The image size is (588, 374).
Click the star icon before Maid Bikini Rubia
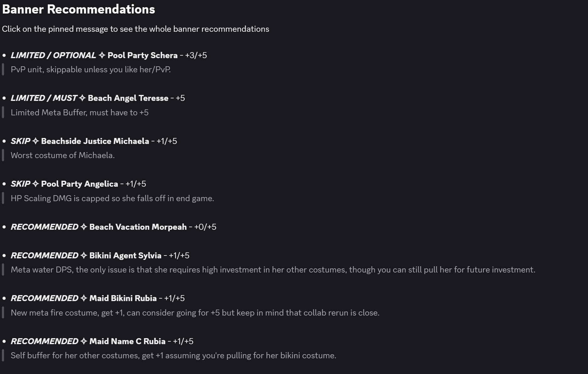[x=84, y=298]
